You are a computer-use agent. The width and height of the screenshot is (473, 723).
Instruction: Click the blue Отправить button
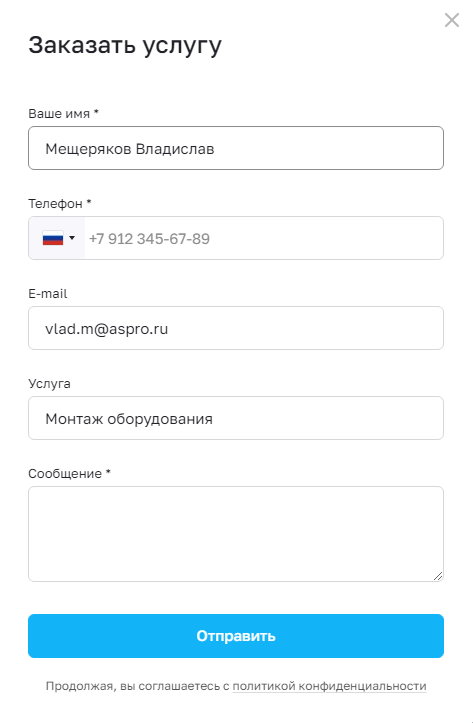click(x=236, y=636)
